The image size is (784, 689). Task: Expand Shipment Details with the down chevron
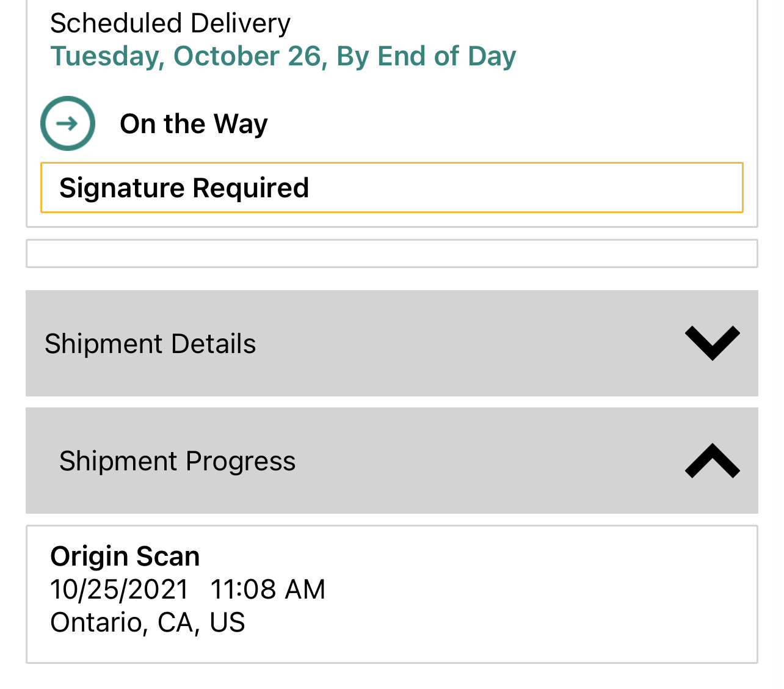click(712, 343)
